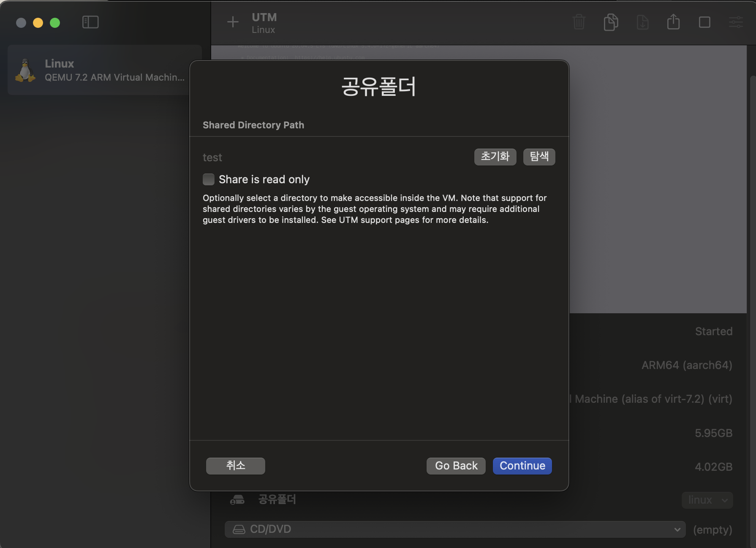This screenshot has width=756, height=548.
Task: Click the plus icon to add VM
Action: click(233, 22)
